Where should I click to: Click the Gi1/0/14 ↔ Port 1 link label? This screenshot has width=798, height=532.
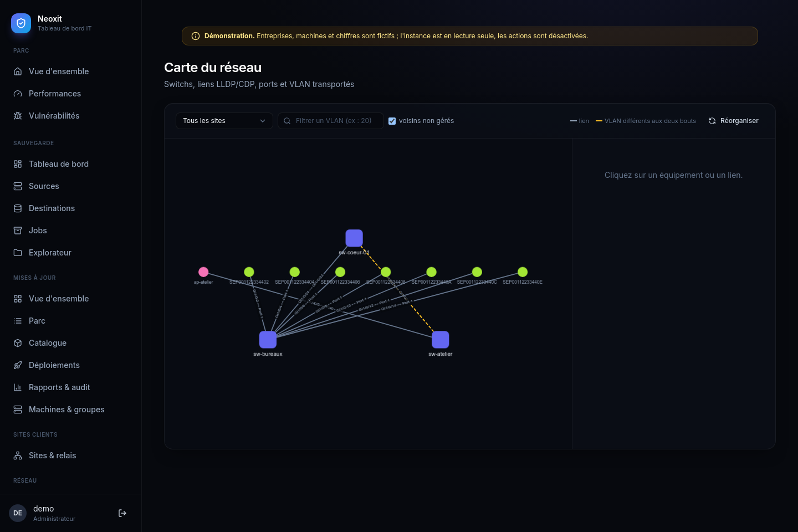tap(397, 304)
